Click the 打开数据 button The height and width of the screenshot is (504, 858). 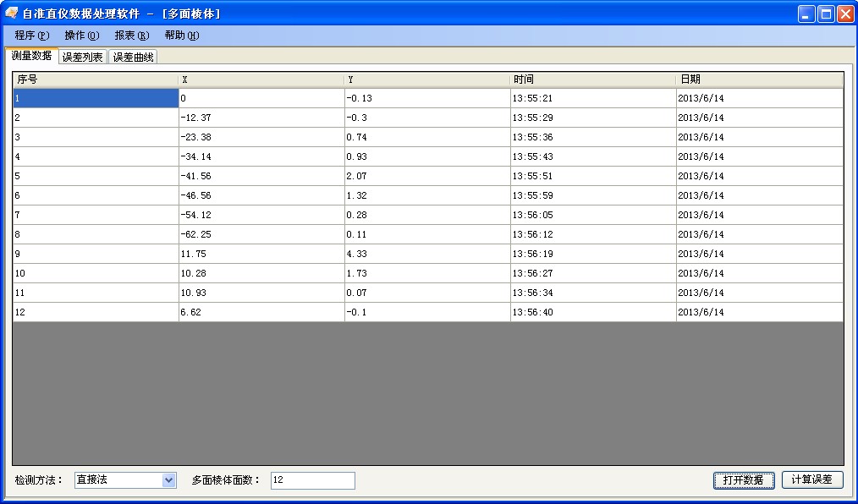743,479
